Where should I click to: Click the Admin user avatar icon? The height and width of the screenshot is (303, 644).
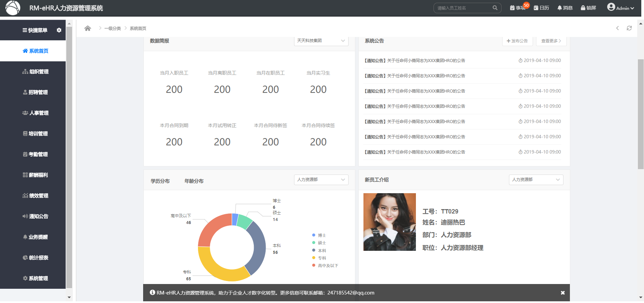tap(611, 7)
